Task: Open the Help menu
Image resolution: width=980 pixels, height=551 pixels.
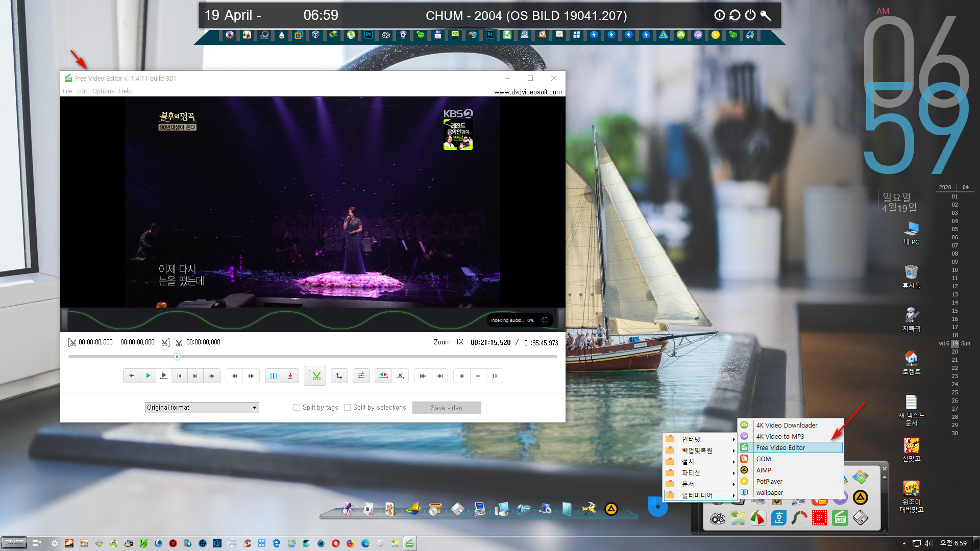Action: tap(125, 91)
